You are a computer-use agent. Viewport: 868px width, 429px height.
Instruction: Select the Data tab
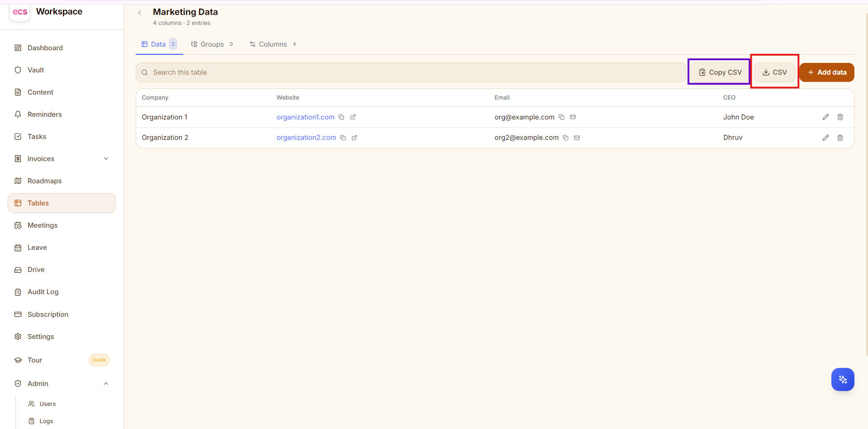click(x=159, y=44)
